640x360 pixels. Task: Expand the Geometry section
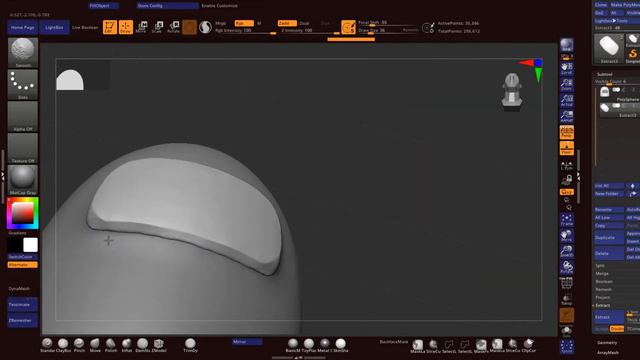click(607, 343)
